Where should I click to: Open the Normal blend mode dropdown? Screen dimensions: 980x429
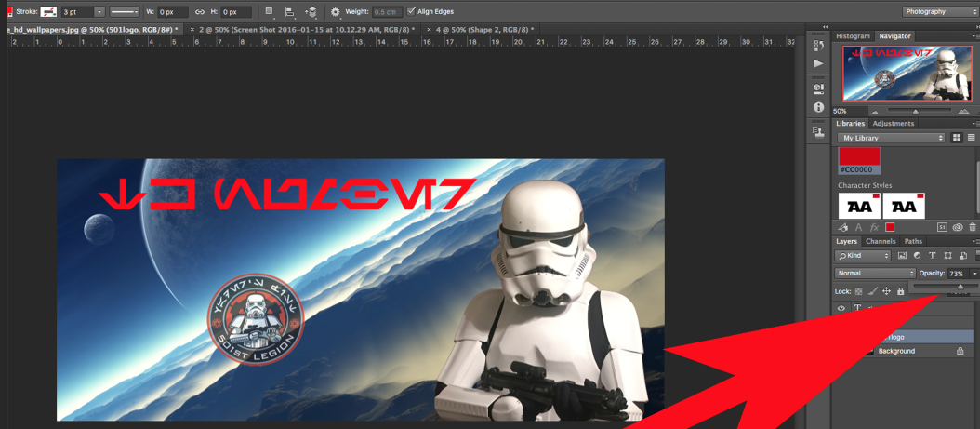tap(875, 274)
